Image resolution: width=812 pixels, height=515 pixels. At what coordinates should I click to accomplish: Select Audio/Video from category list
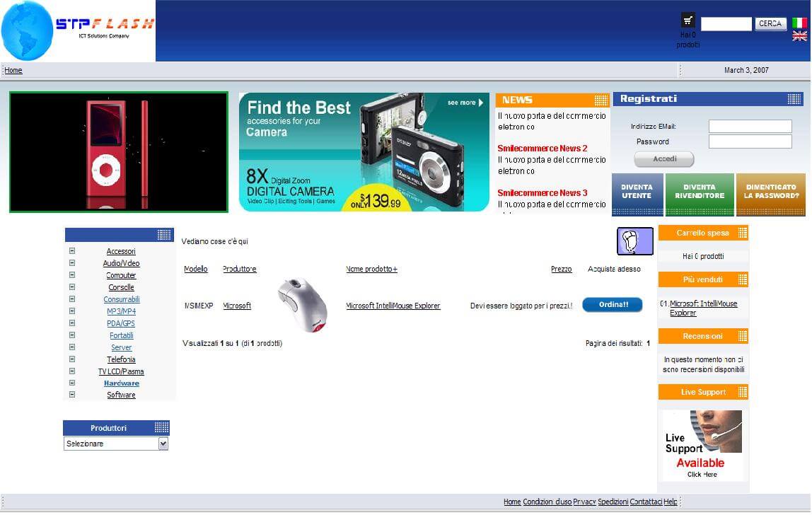[121, 263]
